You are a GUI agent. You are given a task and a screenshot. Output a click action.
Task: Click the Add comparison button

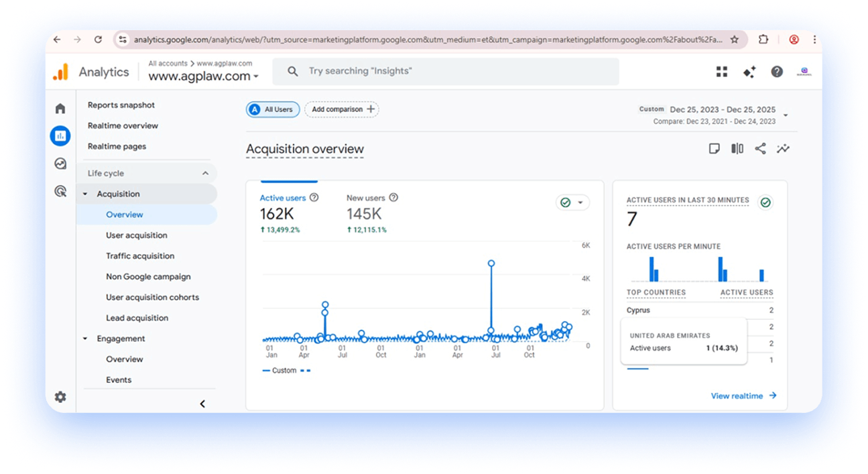(342, 109)
